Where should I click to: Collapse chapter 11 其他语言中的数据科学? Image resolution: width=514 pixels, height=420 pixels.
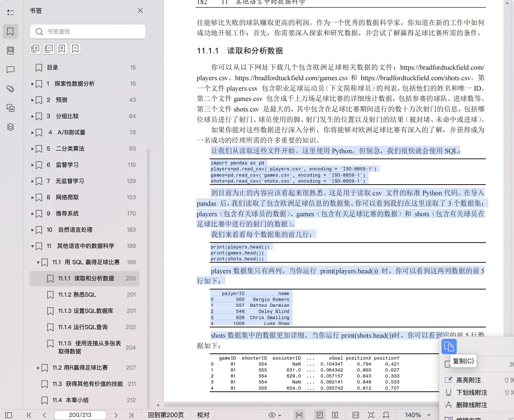click(32, 246)
